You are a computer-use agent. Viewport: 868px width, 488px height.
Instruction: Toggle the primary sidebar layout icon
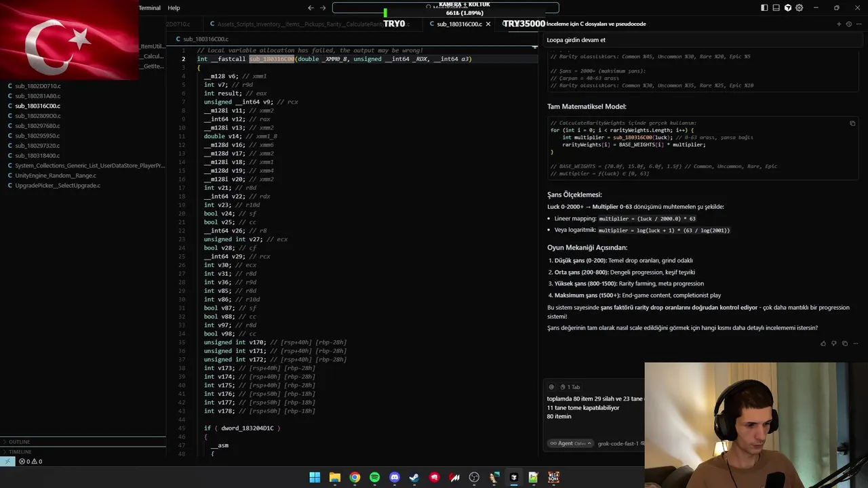point(764,7)
